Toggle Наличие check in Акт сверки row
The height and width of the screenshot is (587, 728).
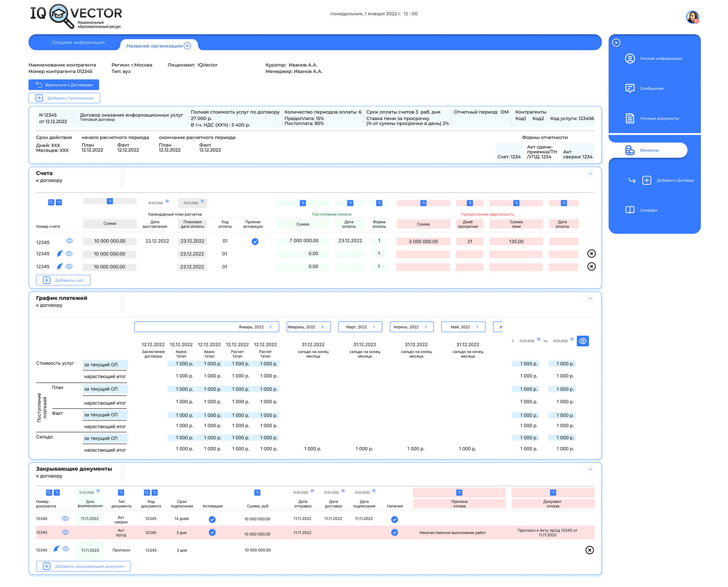pos(394,519)
